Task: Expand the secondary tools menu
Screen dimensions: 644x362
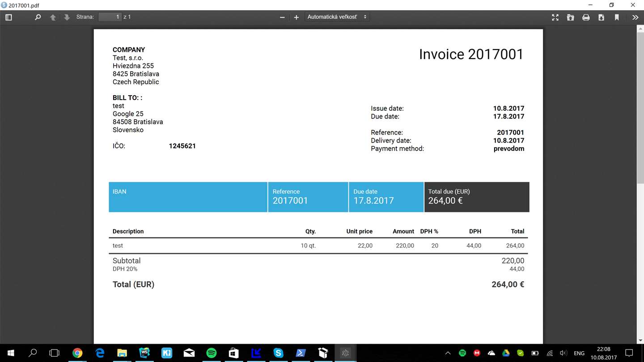Action: click(635, 17)
